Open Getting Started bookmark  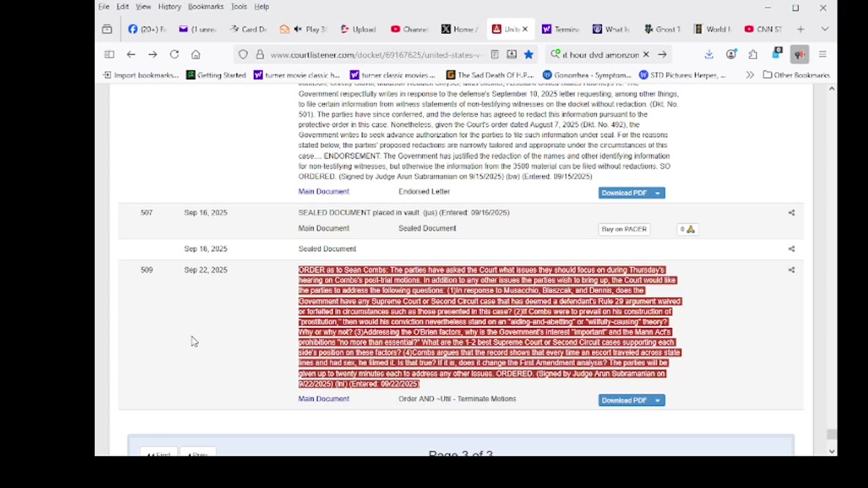[216, 75]
